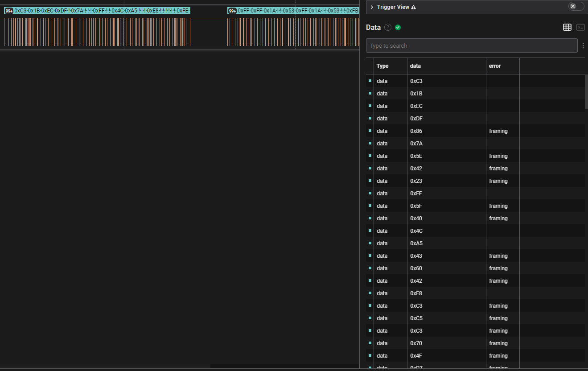Open the three-dot data options menu
The width and height of the screenshot is (588, 371).
[583, 45]
